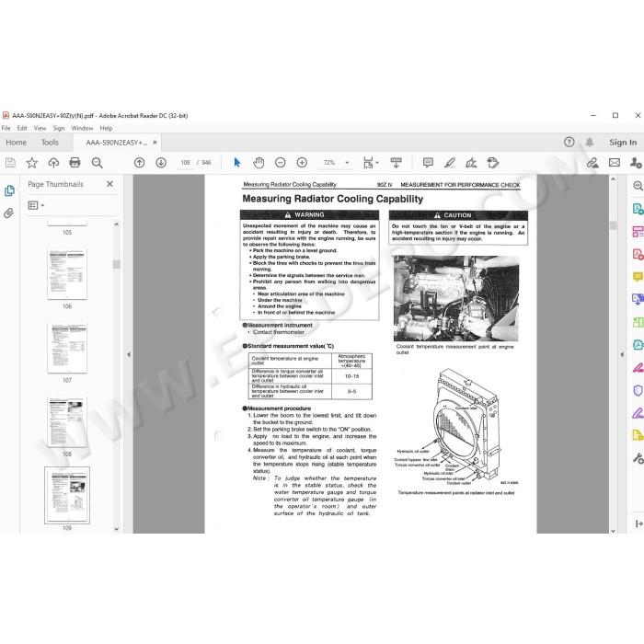Send file by email envelope icon
The width and height of the screenshot is (644, 644).
coord(615,163)
